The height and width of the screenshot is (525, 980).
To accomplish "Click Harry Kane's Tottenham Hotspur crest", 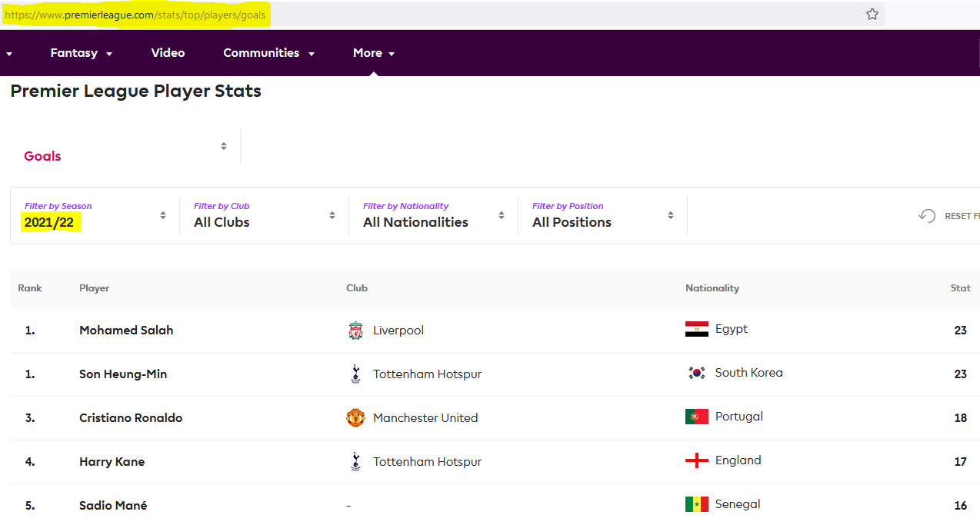I will tap(355, 462).
